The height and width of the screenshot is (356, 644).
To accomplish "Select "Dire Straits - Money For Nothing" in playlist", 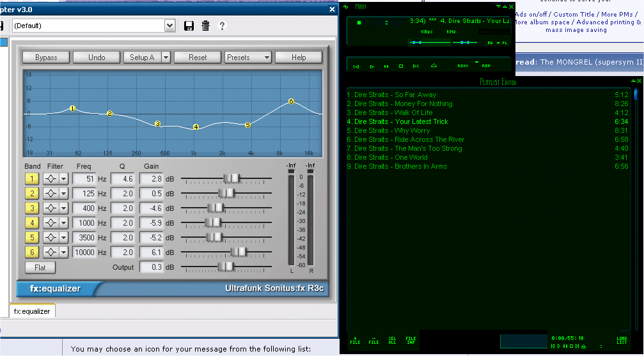I will pyautogui.click(x=487, y=104).
